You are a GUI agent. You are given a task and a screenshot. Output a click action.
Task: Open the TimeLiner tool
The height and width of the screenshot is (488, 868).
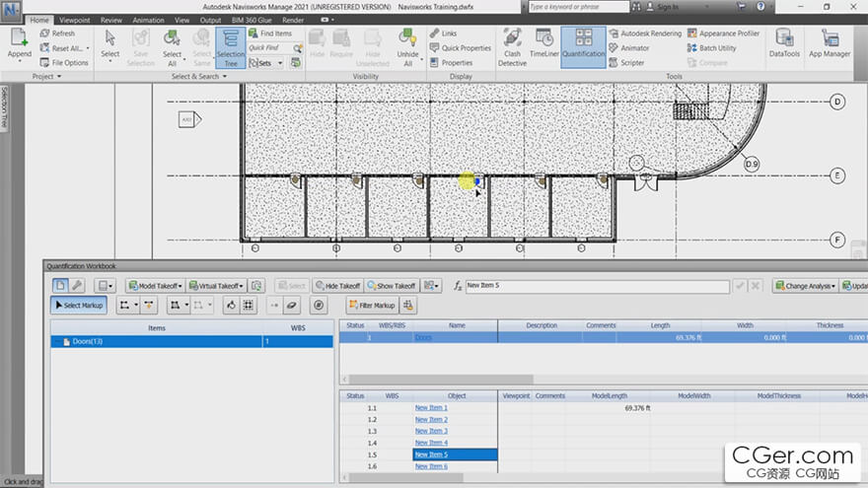coord(544,43)
